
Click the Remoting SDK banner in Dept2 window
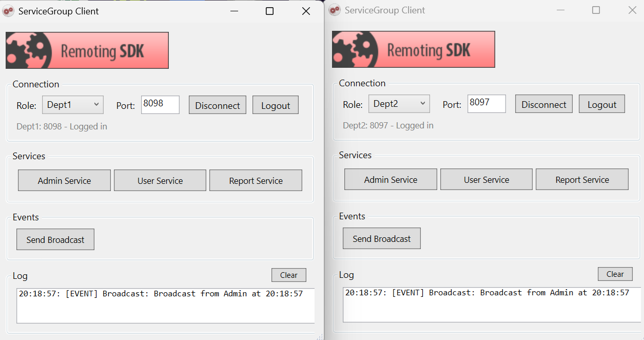414,49
